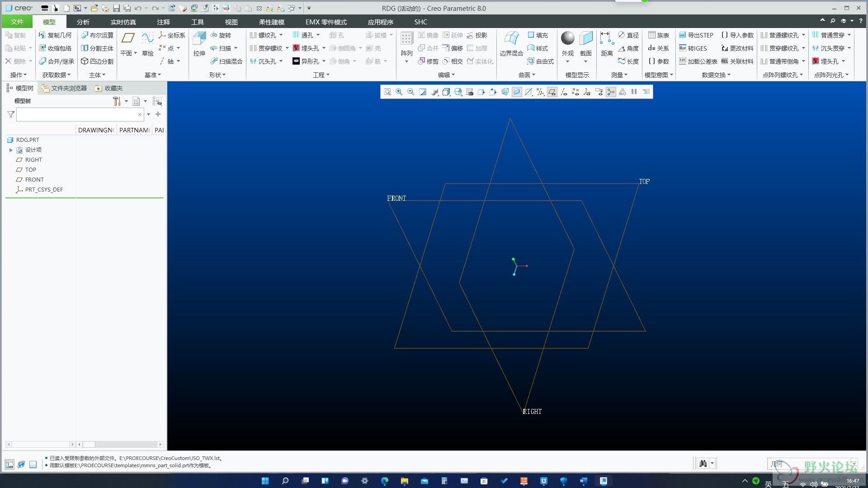Expand the 操作 group dropdown
The width and height of the screenshot is (868, 488).
[19, 75]
